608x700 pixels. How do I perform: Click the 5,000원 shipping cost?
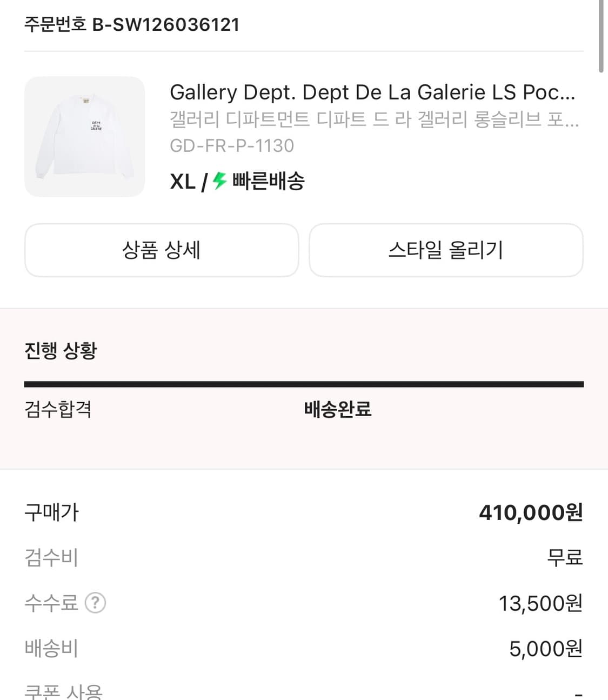coord(546,649)
